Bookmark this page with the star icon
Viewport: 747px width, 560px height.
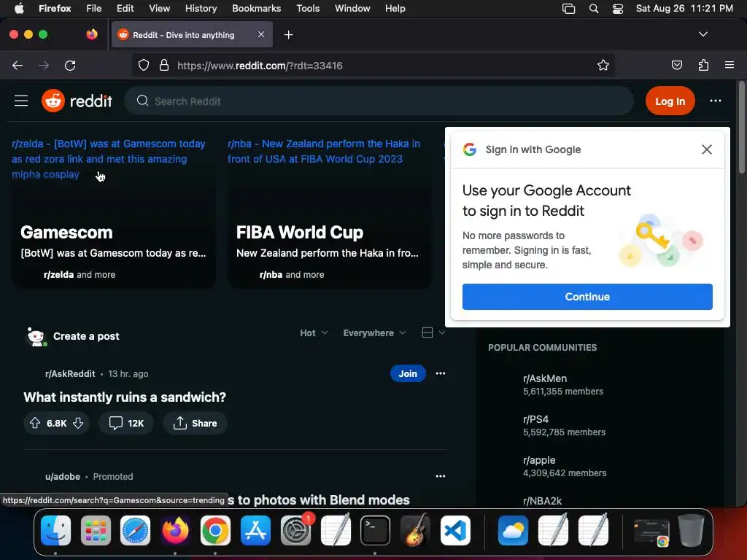click(x=603, y=65)
